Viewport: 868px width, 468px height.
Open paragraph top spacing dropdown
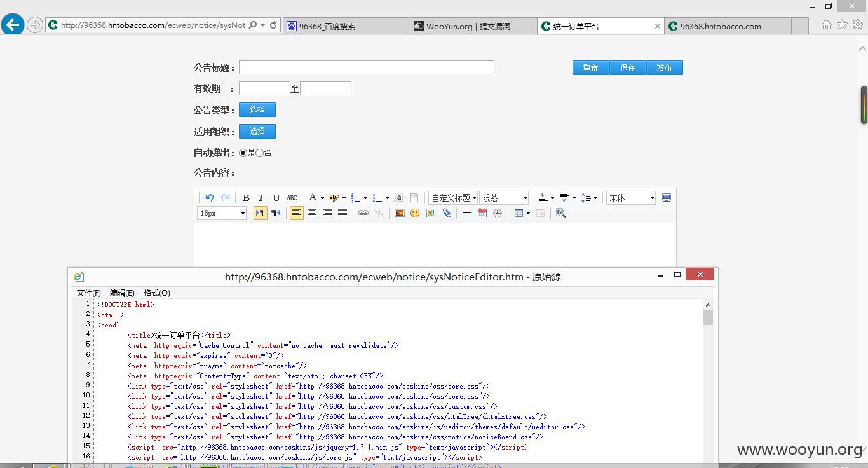tap(552, 198)
